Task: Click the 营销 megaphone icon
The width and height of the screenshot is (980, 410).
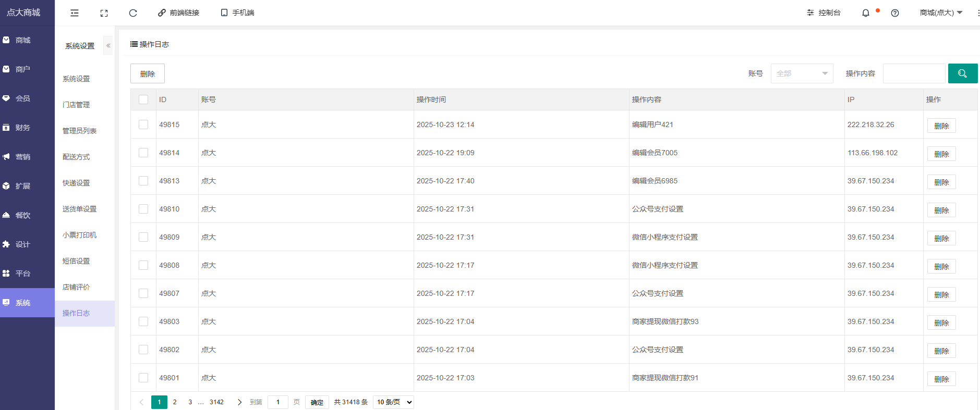Action: (x=6, y=157)
